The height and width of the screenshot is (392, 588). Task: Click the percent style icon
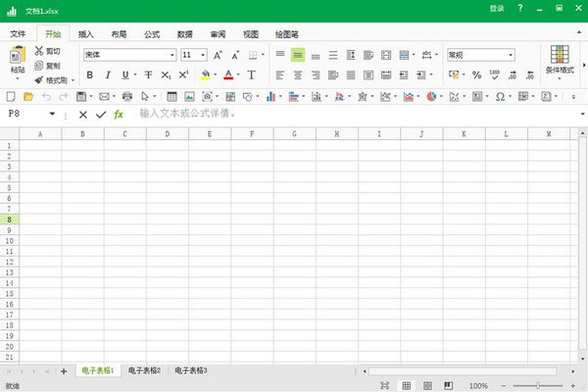coord(476,75)
